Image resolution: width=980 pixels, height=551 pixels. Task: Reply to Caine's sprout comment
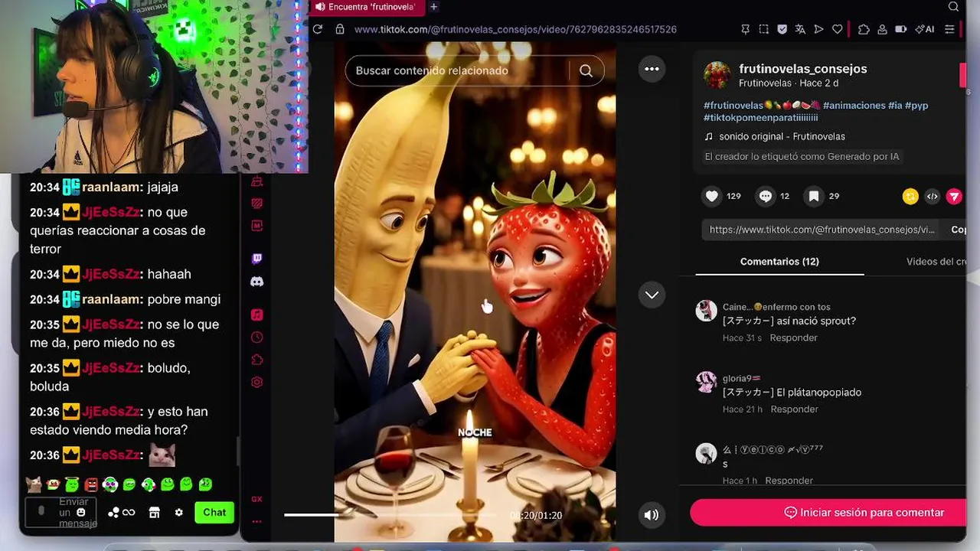793,337
